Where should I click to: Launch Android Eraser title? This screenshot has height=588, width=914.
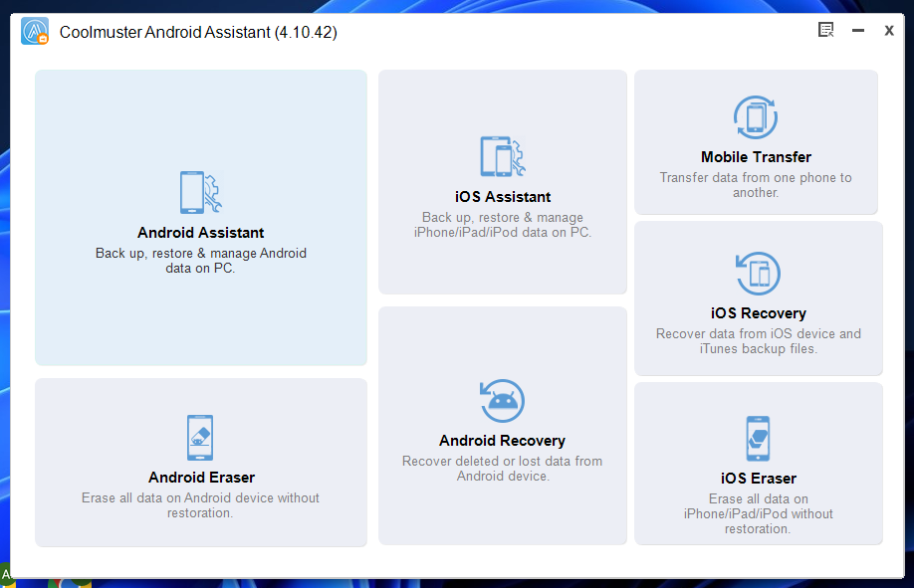point(201,478)
